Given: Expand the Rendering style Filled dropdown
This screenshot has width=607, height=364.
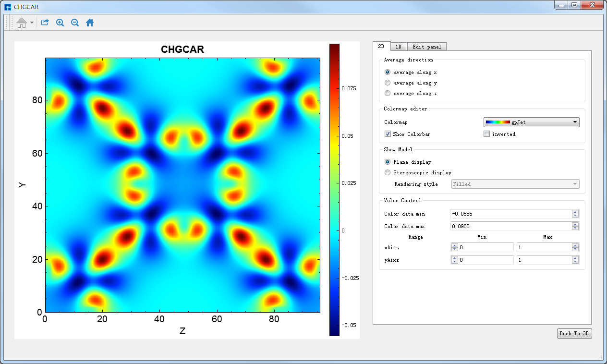Looking at the screenshot, I should coord(515,184).
